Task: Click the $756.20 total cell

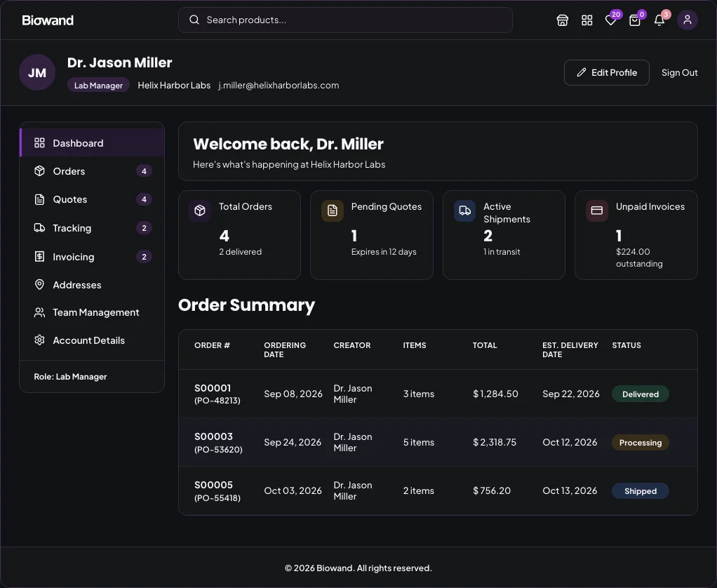Action: (x=492, y=490)
